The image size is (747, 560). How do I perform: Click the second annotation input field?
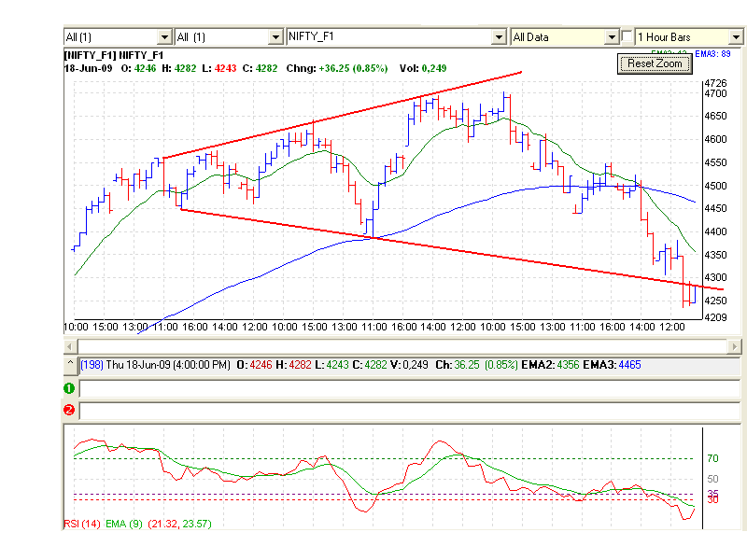pos(409,410)
